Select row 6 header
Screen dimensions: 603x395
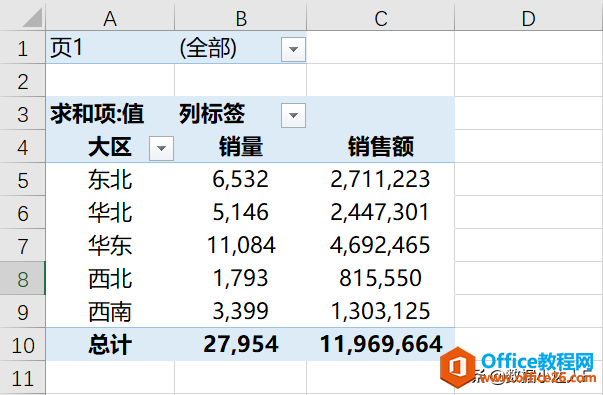point(23,213)
